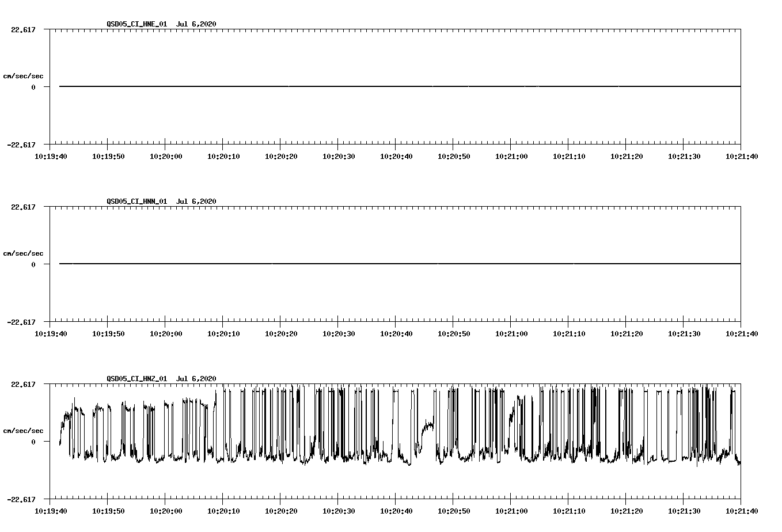Viewport: 782px width, 532px height.
Task: Select the 10:19:40 tick label under HNN plot
Action: 50,333
